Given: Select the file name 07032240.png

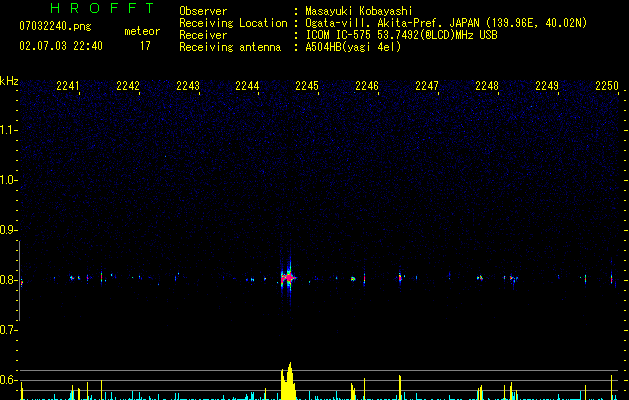Looking at the screenshot, I should [x=55, y=27].
